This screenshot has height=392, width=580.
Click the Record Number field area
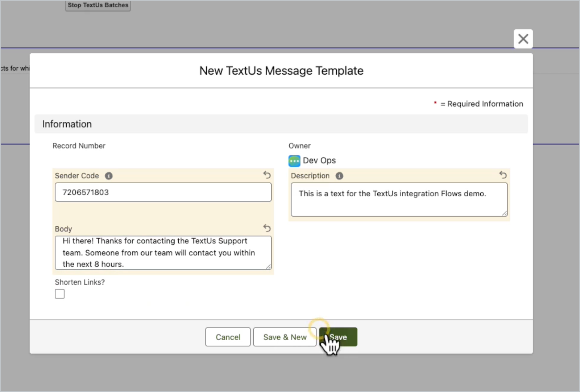79,146
